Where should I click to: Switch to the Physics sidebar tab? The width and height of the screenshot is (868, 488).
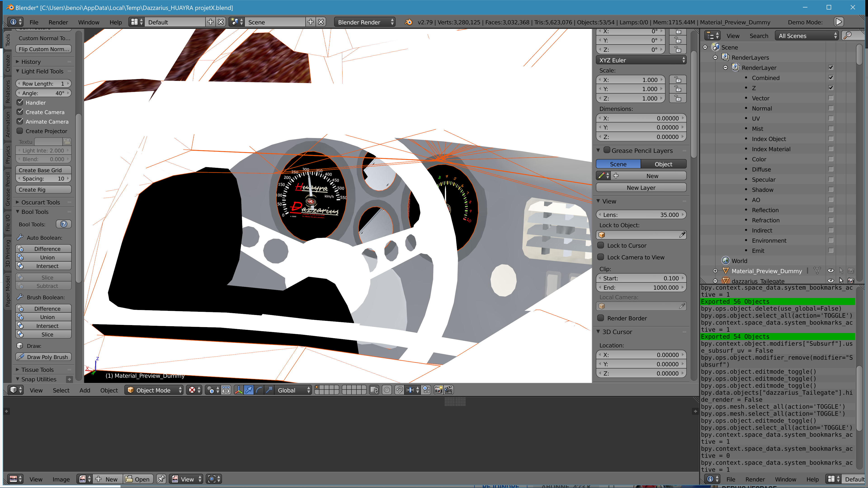(8, 155)
